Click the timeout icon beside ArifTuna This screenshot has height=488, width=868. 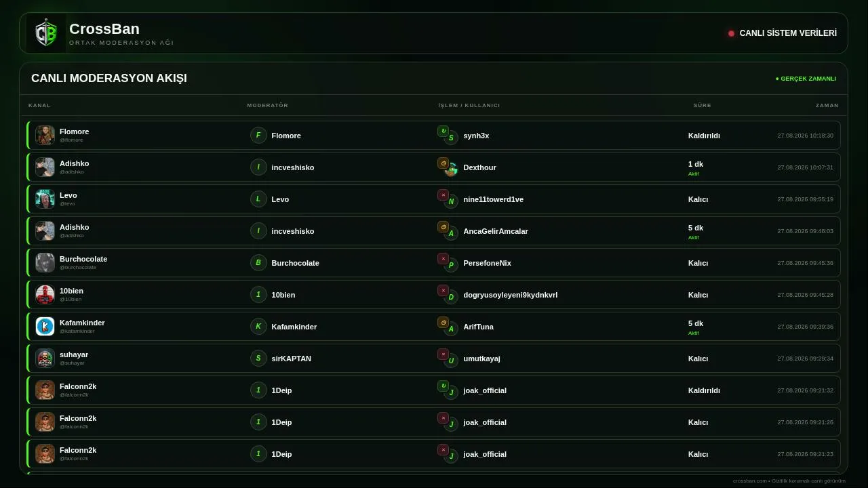[x=443, y=322]
